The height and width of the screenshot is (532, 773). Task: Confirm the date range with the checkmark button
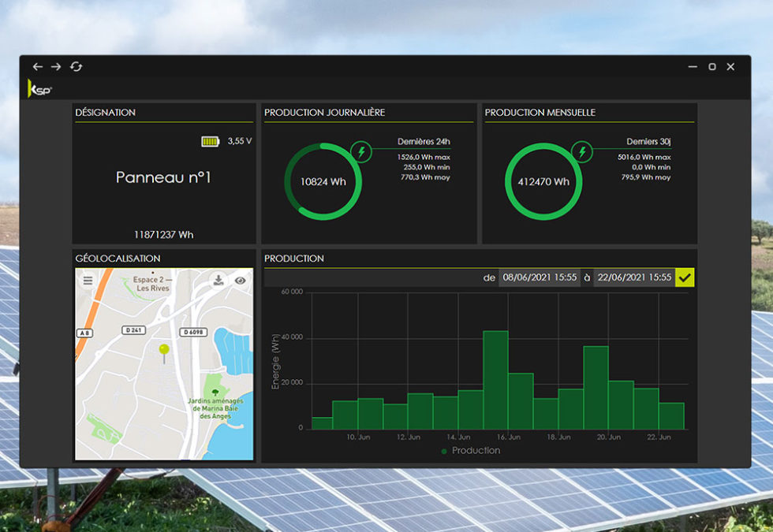[x=685, y=277]
